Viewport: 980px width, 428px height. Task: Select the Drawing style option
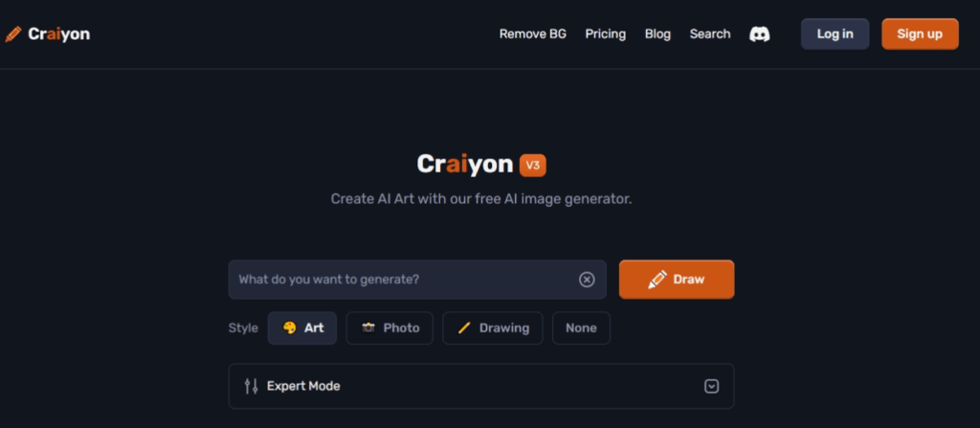tap(493, 327)
